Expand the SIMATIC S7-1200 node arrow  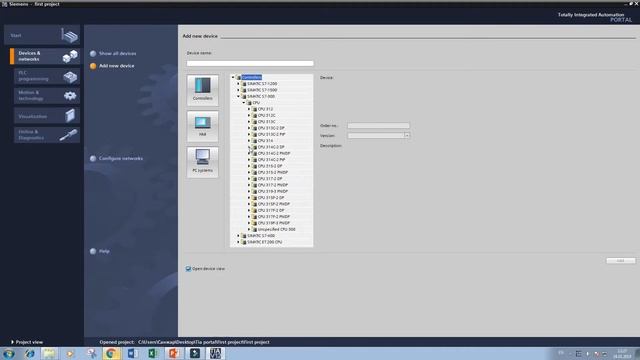tap(238, 84)
